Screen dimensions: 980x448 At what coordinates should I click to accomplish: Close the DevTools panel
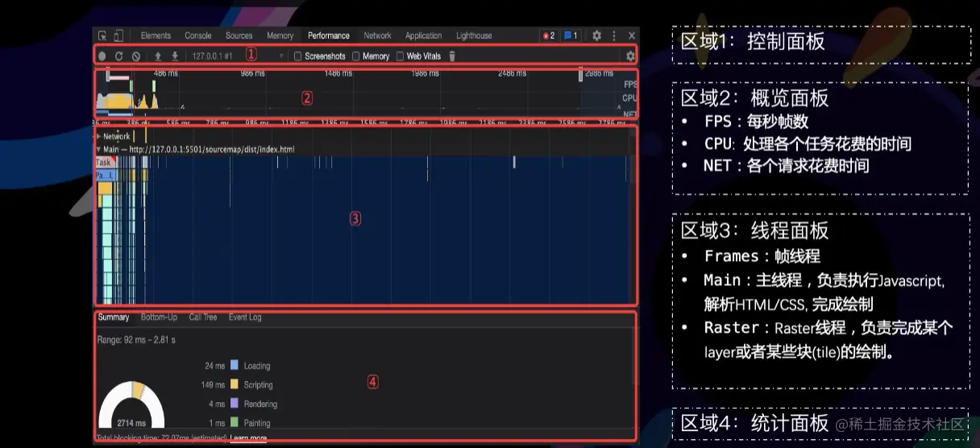632,35
